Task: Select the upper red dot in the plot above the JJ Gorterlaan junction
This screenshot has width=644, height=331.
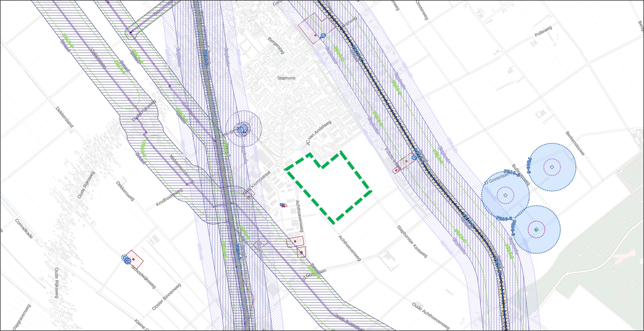Action: click(295, 241)
